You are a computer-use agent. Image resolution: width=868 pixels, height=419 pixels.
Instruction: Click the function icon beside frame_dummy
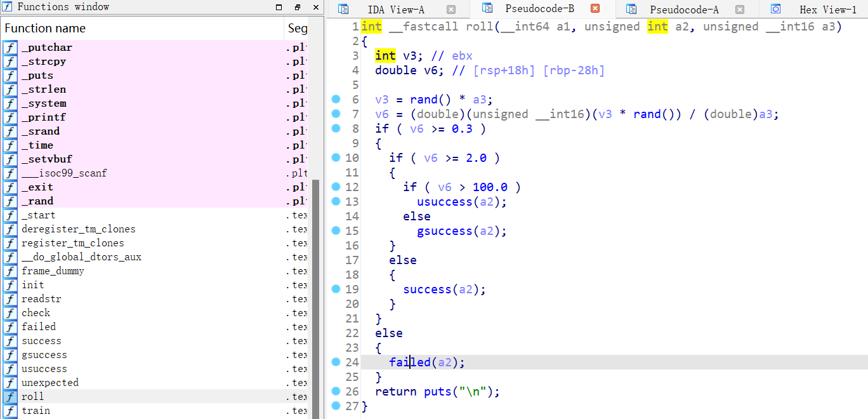tap(10, 271)
